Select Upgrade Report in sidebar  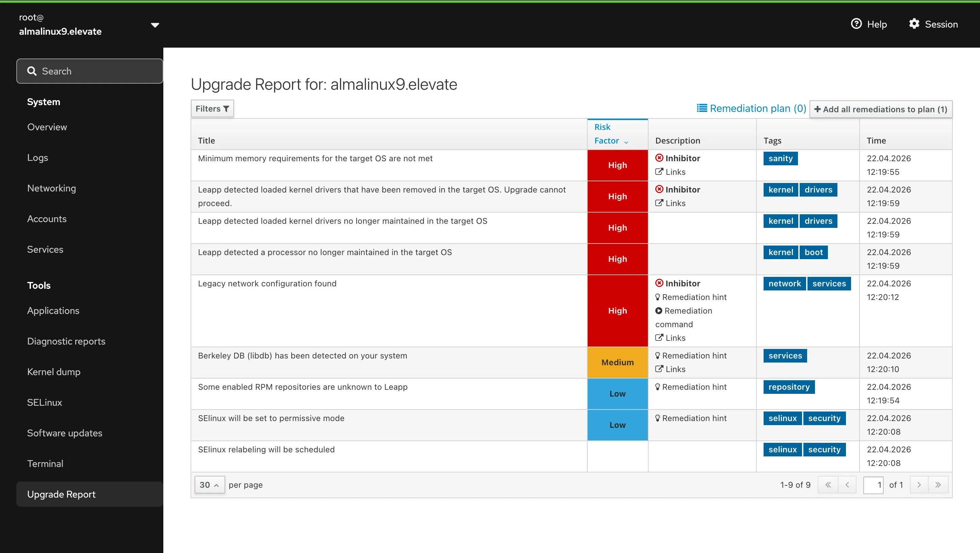(x=90, y=494)
